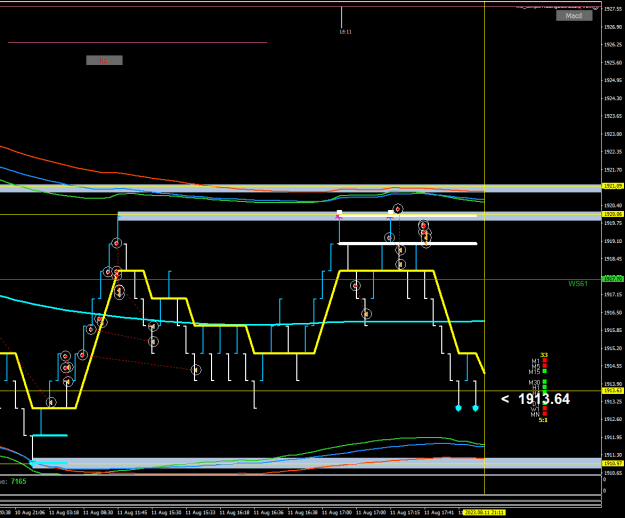Screen dimensions: 625x518
Task: Select the WS61 level label
Action: pos(578,284)
